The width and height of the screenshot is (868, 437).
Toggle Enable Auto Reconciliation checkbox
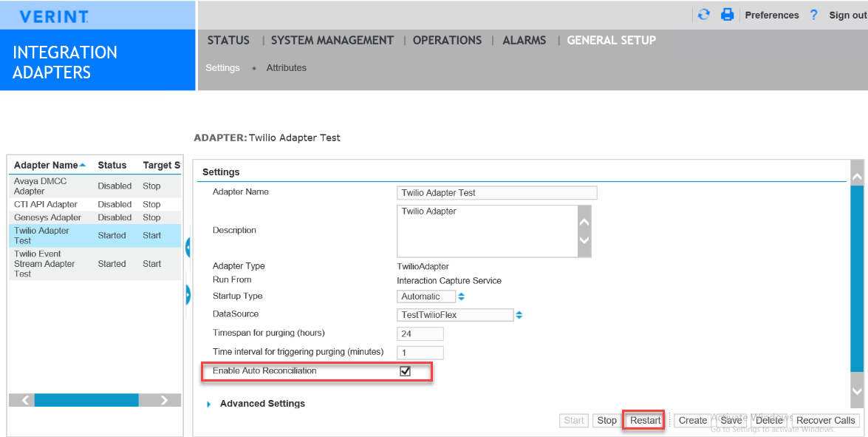click(406, 371)
